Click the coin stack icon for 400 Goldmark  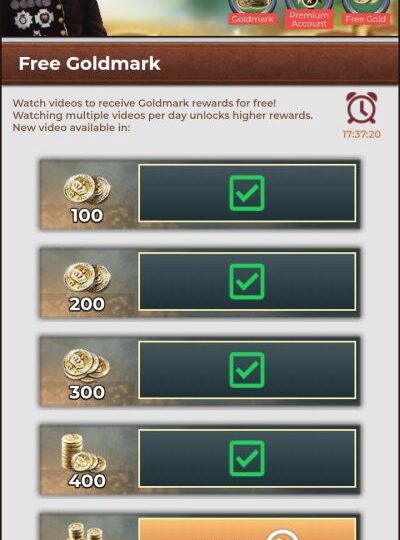84,453
